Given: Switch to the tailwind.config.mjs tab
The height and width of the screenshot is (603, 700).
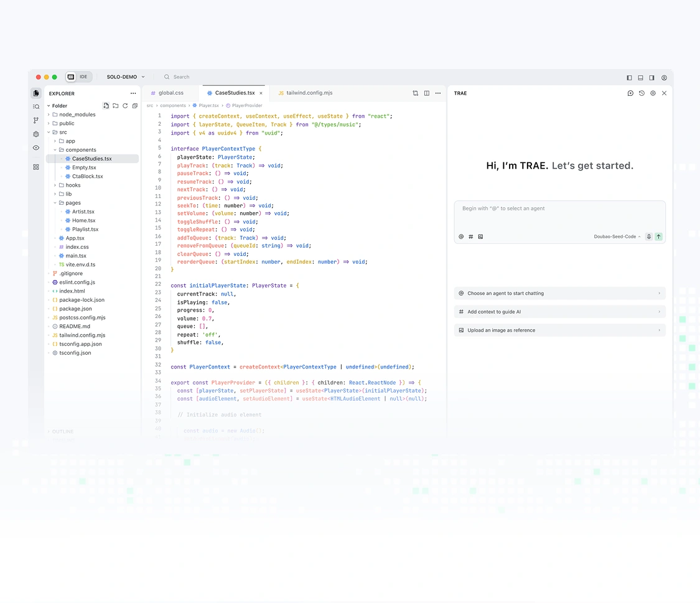Looking at the screenshot, I should 309,93.
